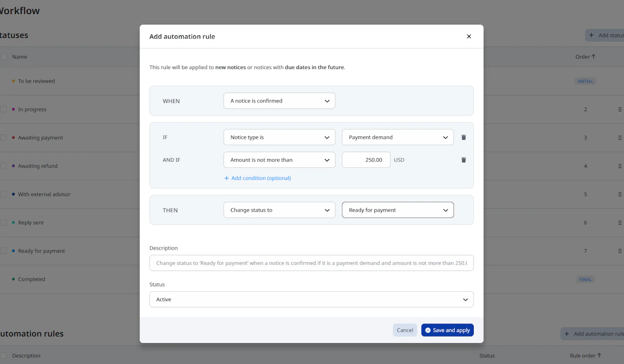
Task: Expand the Ready for payment status dropdown
Action: coord(398,210)
